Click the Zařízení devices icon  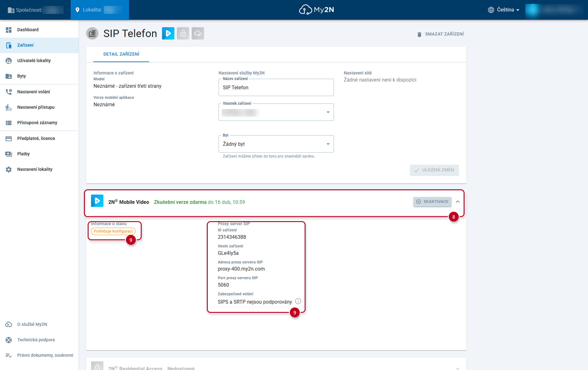pyautogui.click(x=9, y=45)
